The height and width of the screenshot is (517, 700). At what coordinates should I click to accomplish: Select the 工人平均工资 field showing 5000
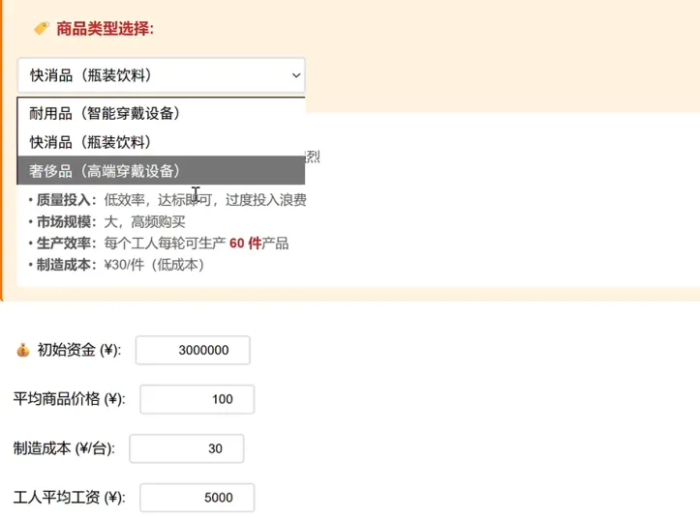pos(197,498)
